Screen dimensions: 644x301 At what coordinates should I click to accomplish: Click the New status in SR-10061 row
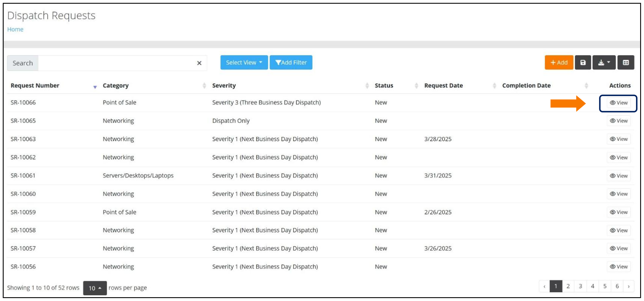coord(381,175)
